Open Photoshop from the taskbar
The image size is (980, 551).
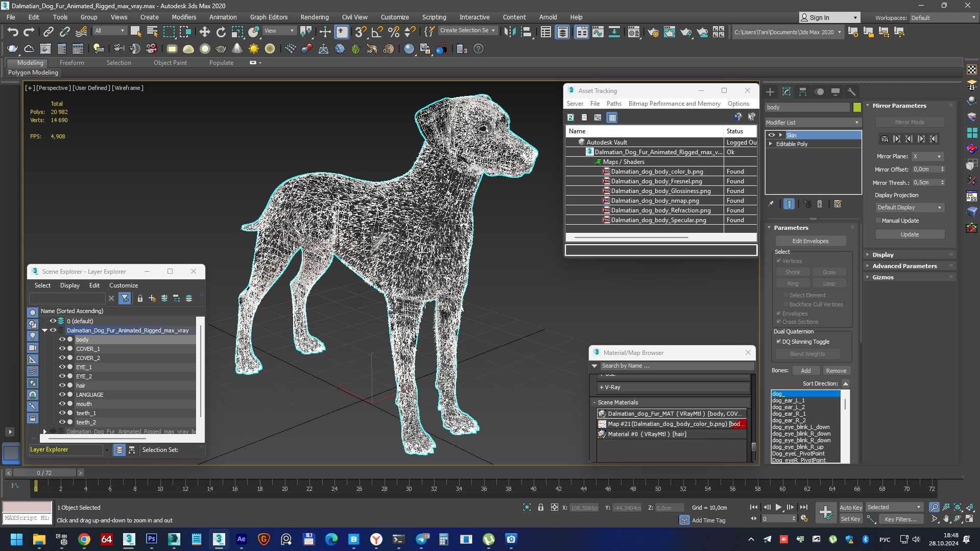pyautogui.click(x=151, y=539)
